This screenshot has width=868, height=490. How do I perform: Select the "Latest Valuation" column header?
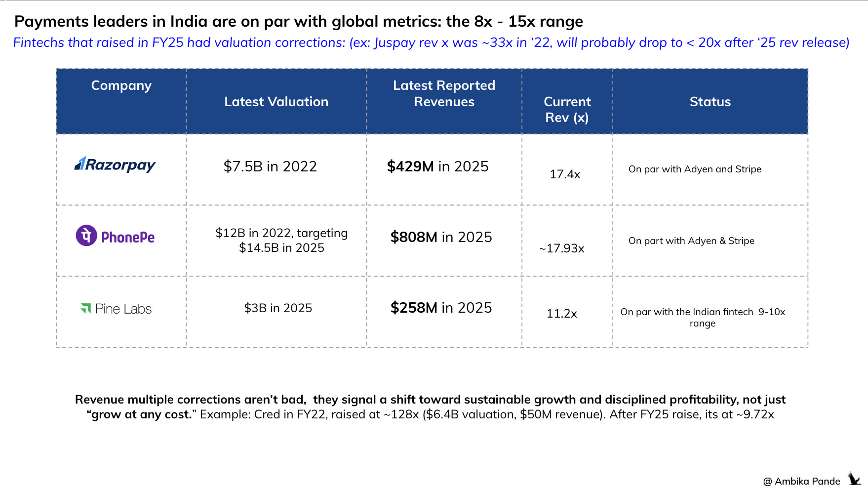pyautogui.click(x=276, y=102)
